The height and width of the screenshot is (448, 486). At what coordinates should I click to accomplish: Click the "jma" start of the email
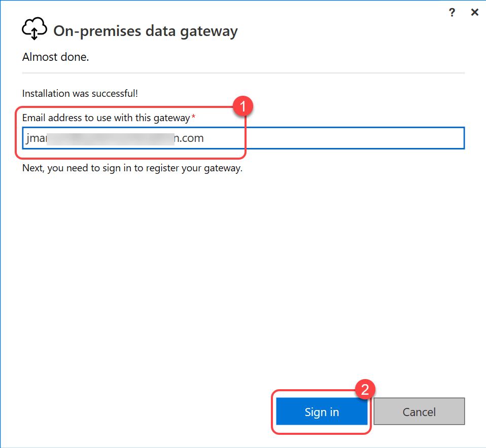click(x=36, y=138)
